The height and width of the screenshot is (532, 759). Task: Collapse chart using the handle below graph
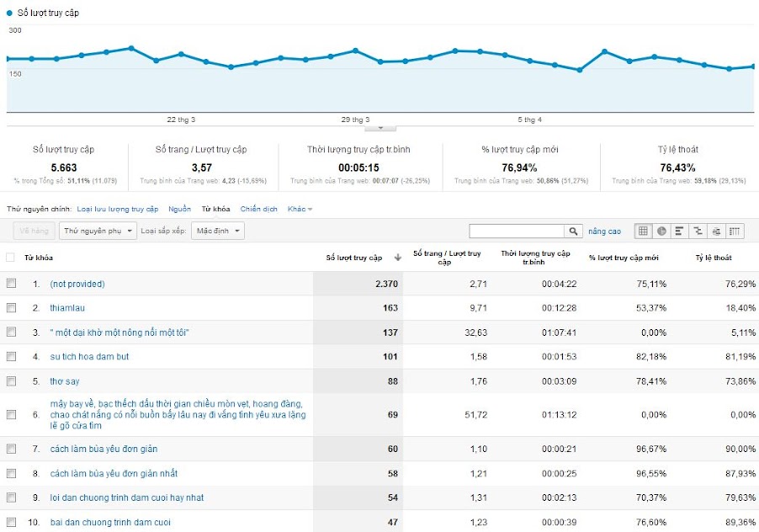[x=380, y=128]
